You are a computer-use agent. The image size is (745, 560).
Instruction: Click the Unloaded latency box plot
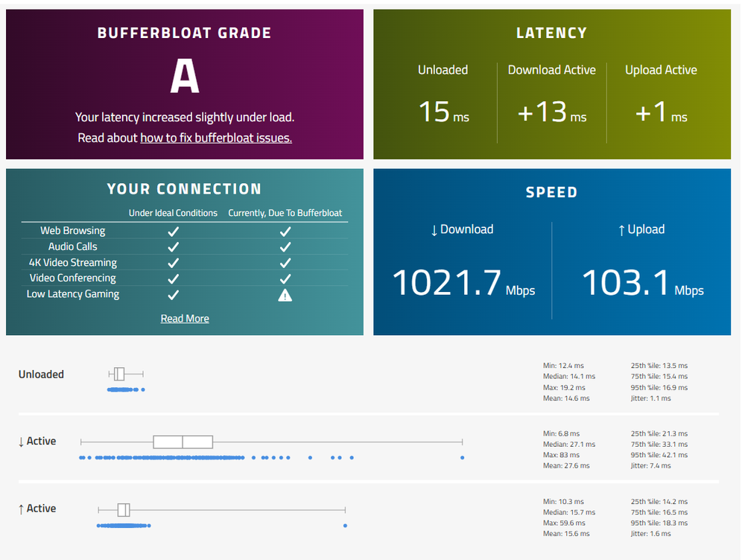[x=119, y=374]
